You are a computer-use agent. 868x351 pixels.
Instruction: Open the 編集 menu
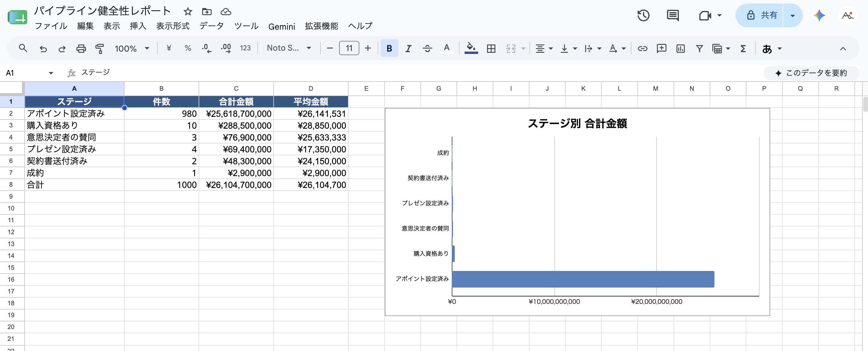85,26
